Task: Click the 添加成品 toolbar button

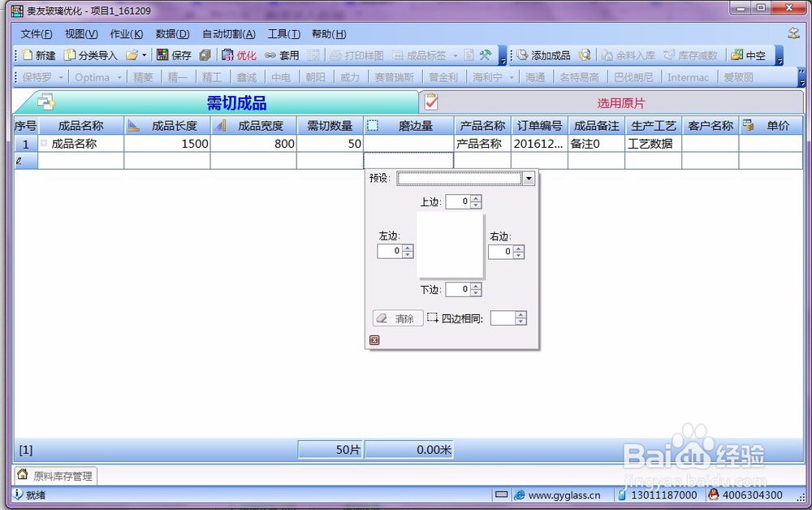Action: coord(543,55)
